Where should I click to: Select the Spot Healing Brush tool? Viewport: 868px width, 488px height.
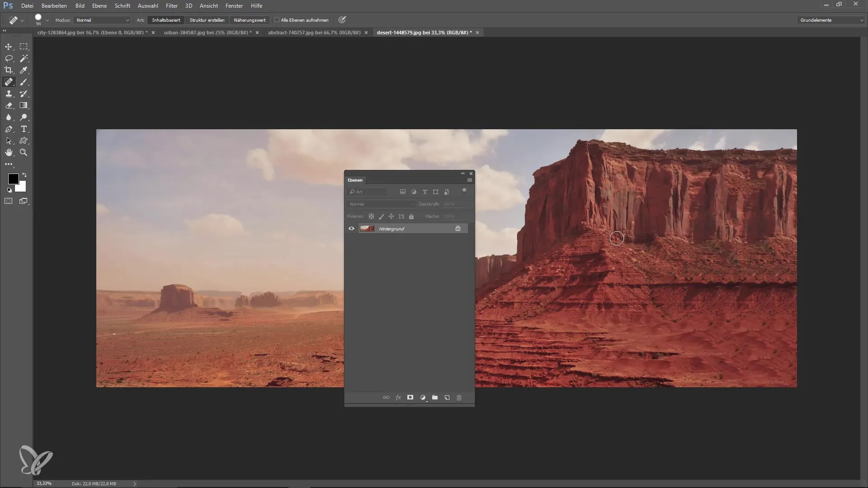tap(9, 82)
